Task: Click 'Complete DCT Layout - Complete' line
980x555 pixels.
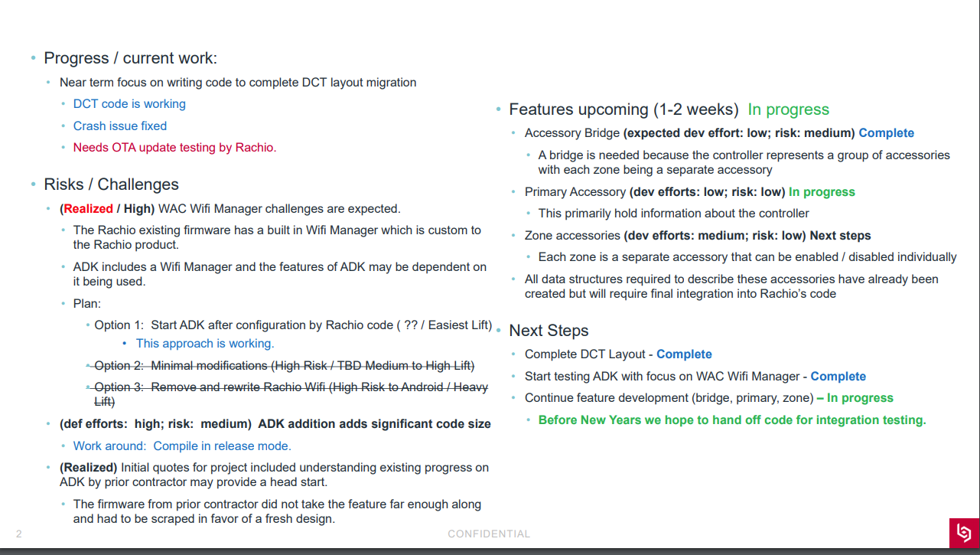Action: 618,354
